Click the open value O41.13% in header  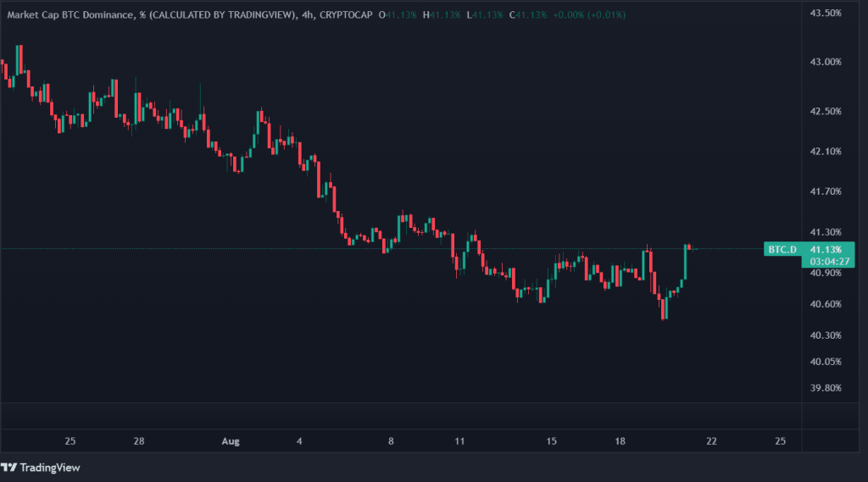pos(398,15)
